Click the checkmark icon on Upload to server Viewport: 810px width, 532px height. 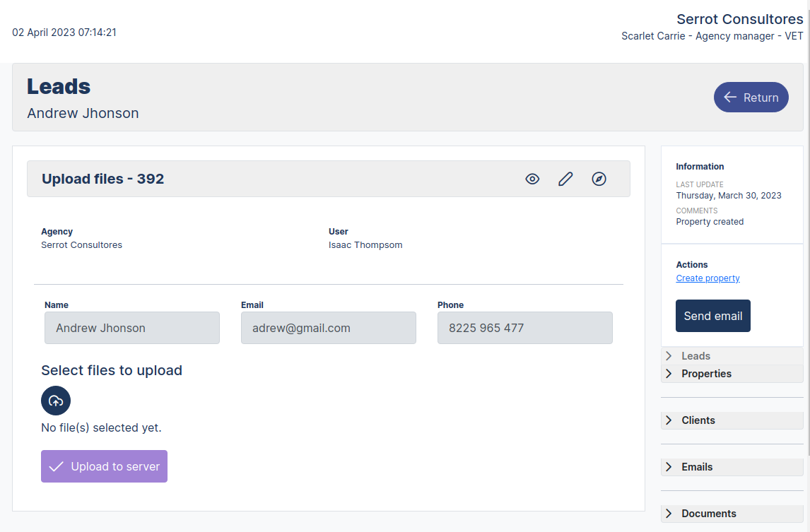pos(55,466)
